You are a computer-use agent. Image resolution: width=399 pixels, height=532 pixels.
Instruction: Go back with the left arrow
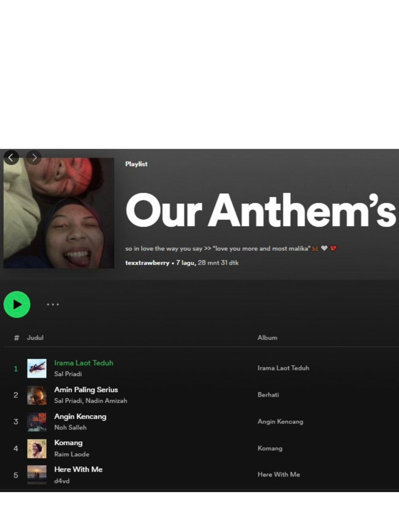(11, 158)
